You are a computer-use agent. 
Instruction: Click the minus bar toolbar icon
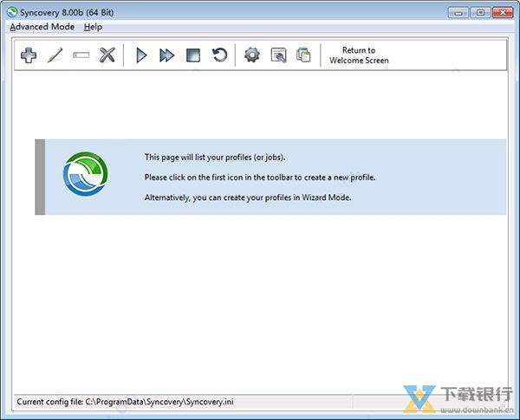click(81, 55)
